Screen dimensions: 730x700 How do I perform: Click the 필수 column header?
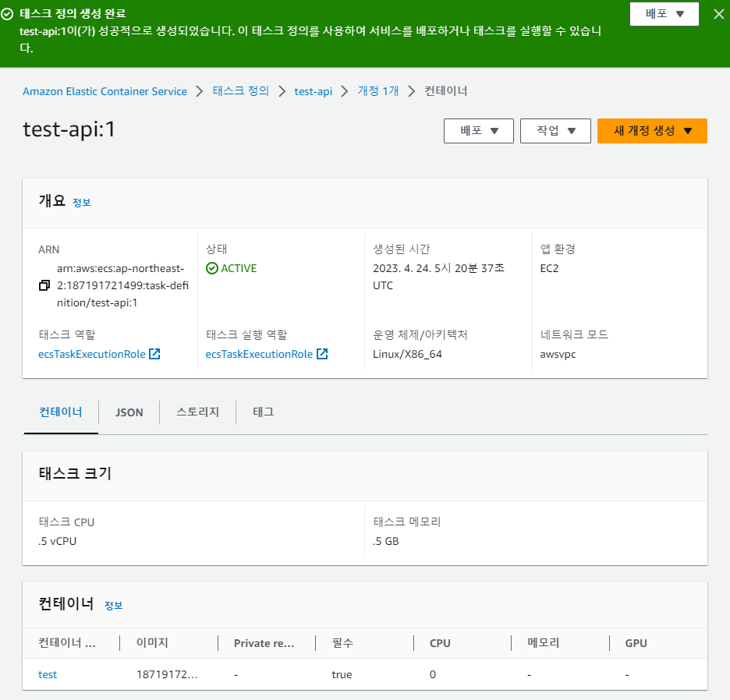(x=342, y=643)
